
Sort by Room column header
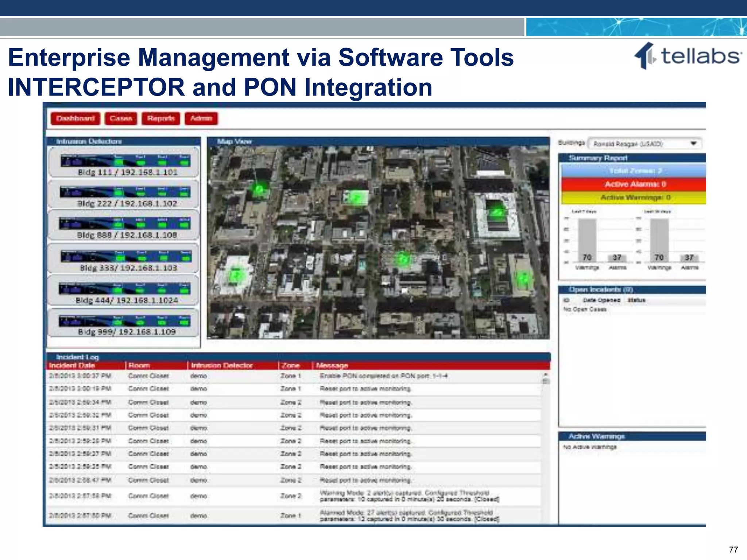pos(157,365)
